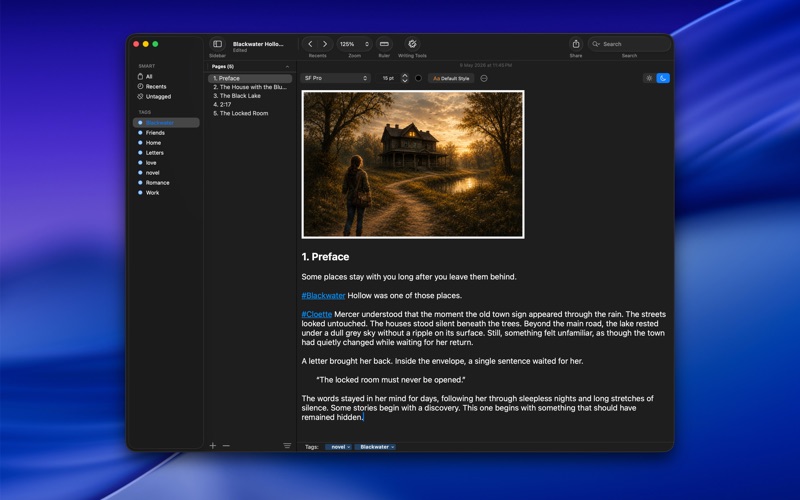This screenshot has height=500, width=800.
Task: Click in the Search field
Action: pyautogui.click(x=629, y=44)
